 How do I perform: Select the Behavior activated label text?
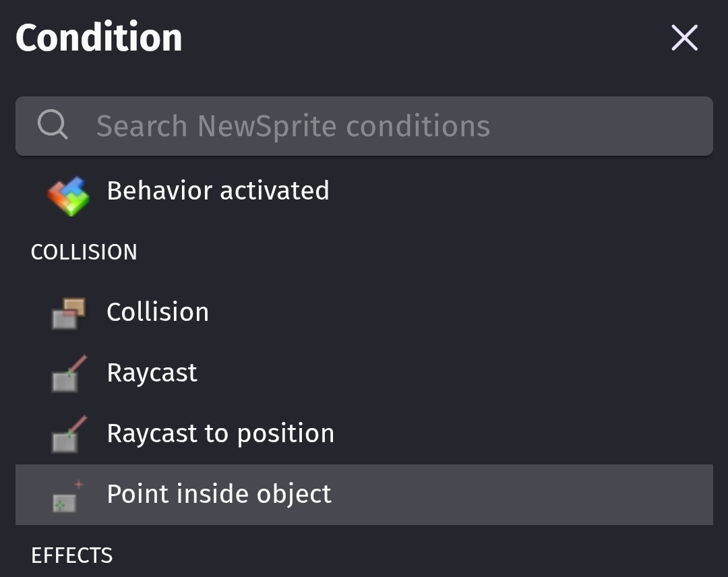pos(218,191)
